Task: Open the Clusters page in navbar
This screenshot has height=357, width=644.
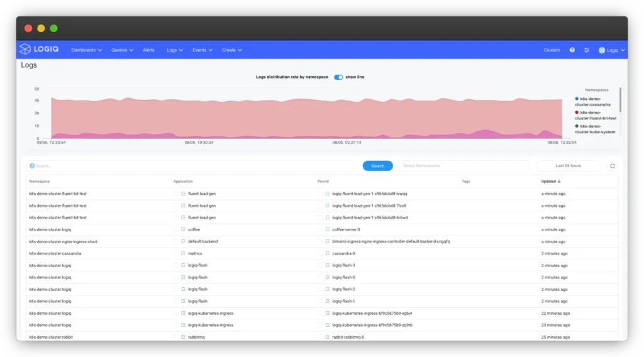Action: [x=552, y=50]
